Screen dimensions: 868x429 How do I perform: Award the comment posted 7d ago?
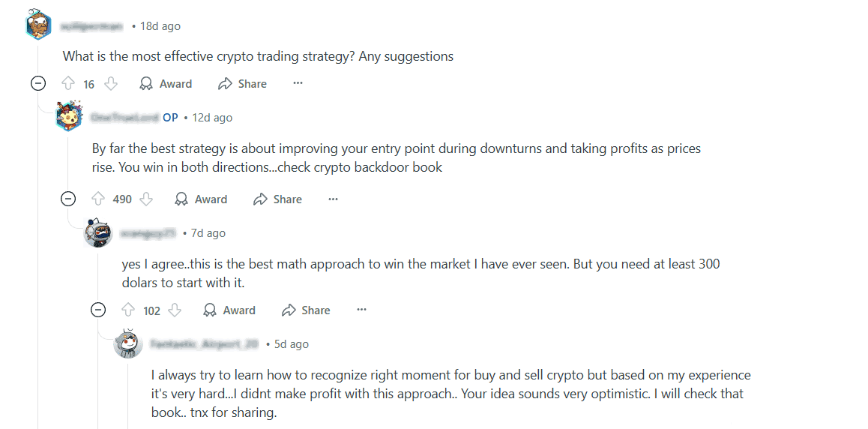(x=229, y=310)
